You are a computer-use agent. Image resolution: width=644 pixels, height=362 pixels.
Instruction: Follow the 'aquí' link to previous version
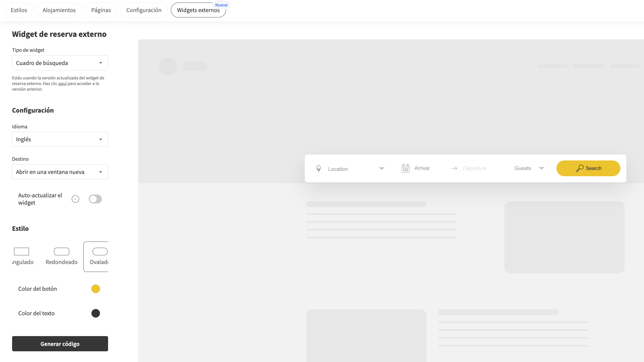coord(62,84)
